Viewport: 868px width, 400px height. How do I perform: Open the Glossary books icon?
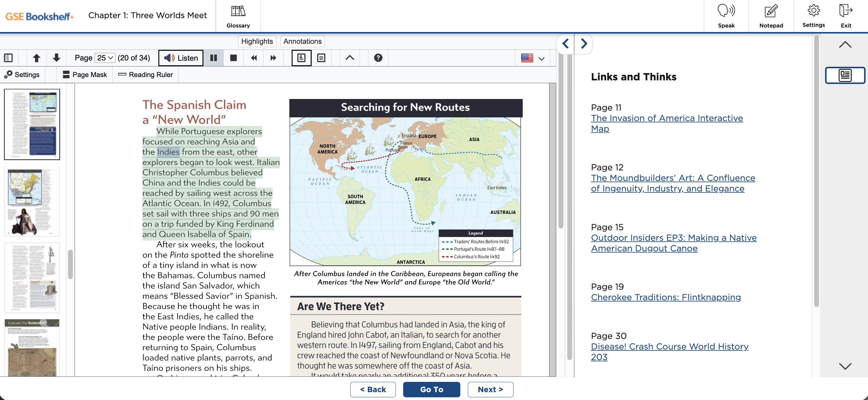pyautogui.click(x=238, y=16)
